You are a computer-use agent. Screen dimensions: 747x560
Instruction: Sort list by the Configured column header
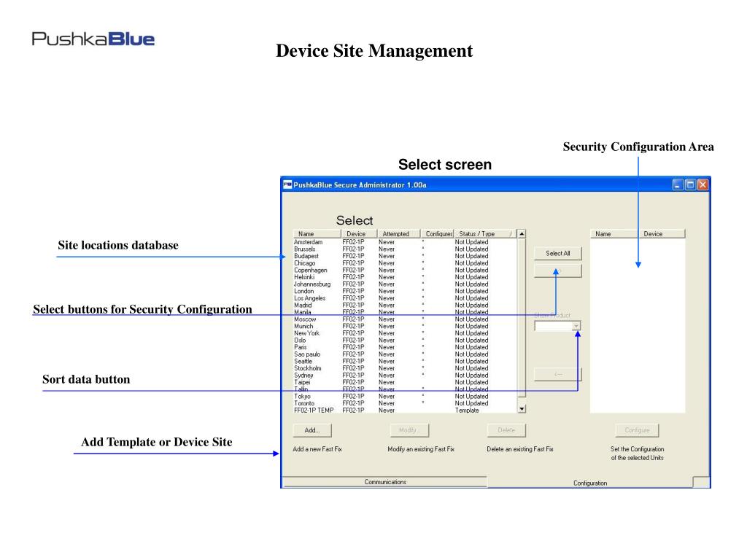(438, 234)
